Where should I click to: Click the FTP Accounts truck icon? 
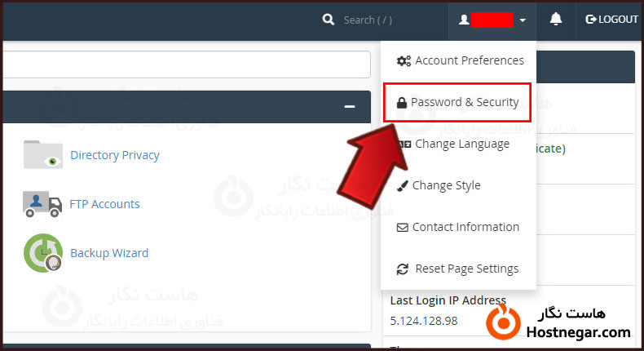tap(42, 204)
